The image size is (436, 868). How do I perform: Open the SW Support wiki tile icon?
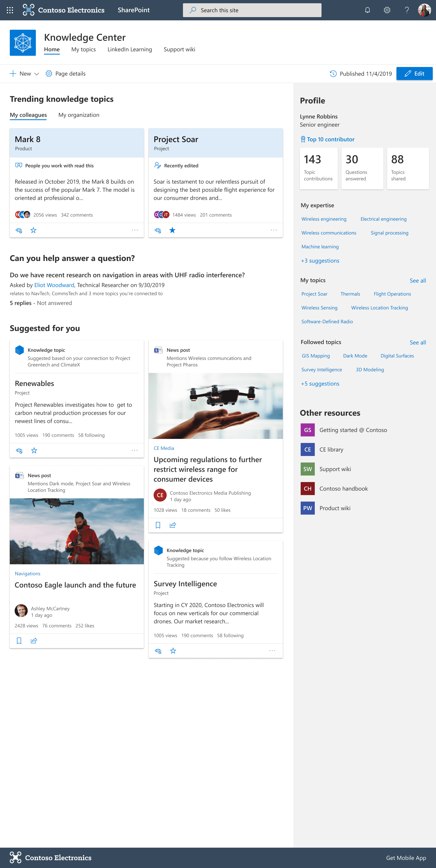(307, 469)
